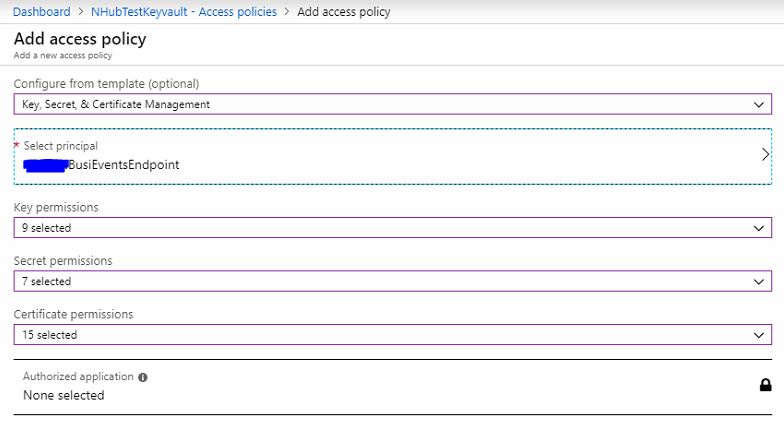Open the Select principal picker

[392, 156]
